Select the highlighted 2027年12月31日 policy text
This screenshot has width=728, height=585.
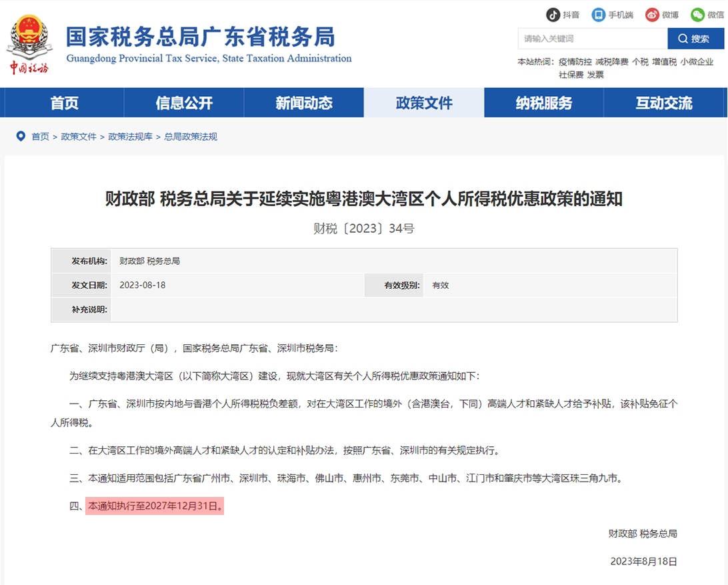click(x=156, y=506)
